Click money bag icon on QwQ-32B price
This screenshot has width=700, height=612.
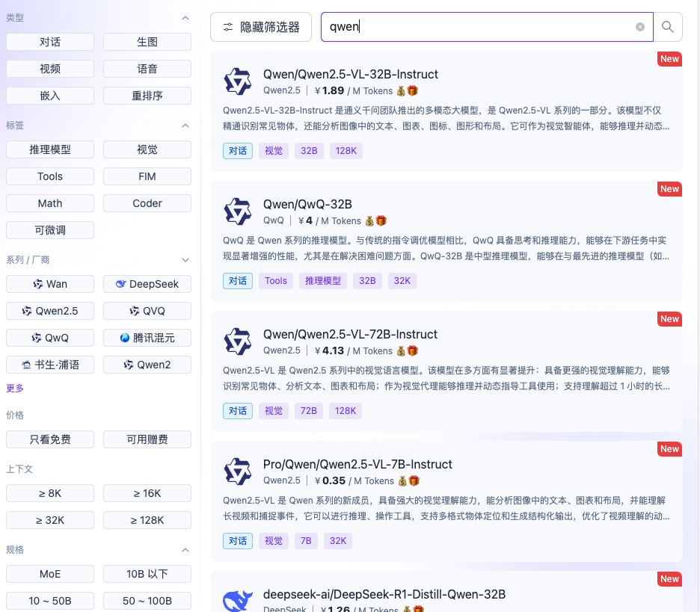(369, 220)
